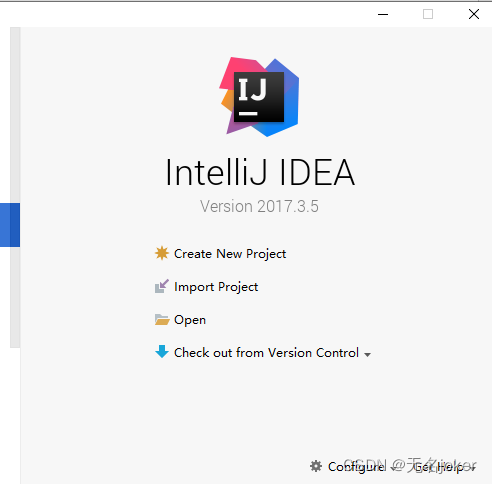Click the Open folder icon
Image resolution: width=492 pixels, height=484 pixels.
point(162,319)
